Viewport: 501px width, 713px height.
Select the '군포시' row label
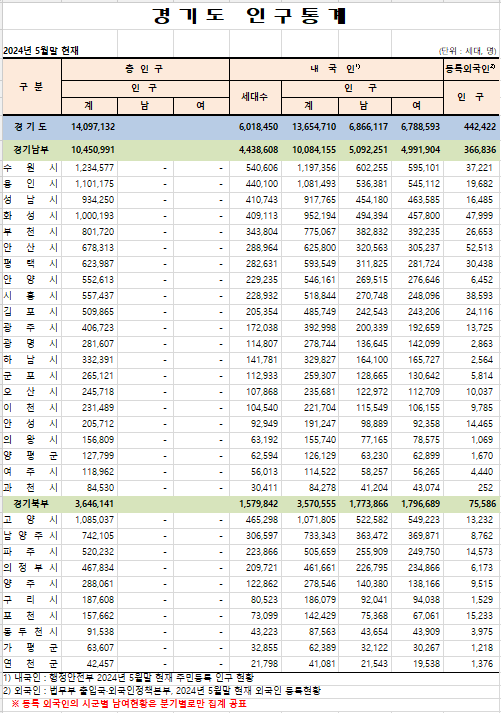[x=30, y=376]
